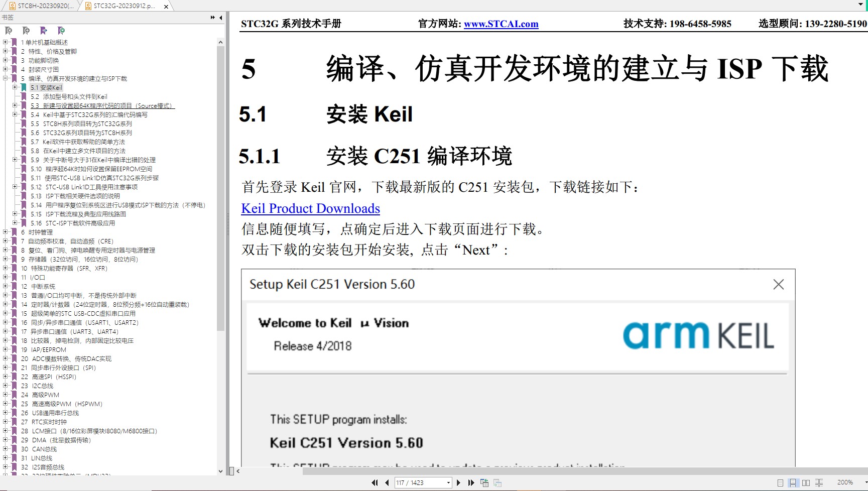Click the bookmarks panel scroll-down arrow
Image resolution: width=868 pixels, height=491 pixels.
point(220,471)
